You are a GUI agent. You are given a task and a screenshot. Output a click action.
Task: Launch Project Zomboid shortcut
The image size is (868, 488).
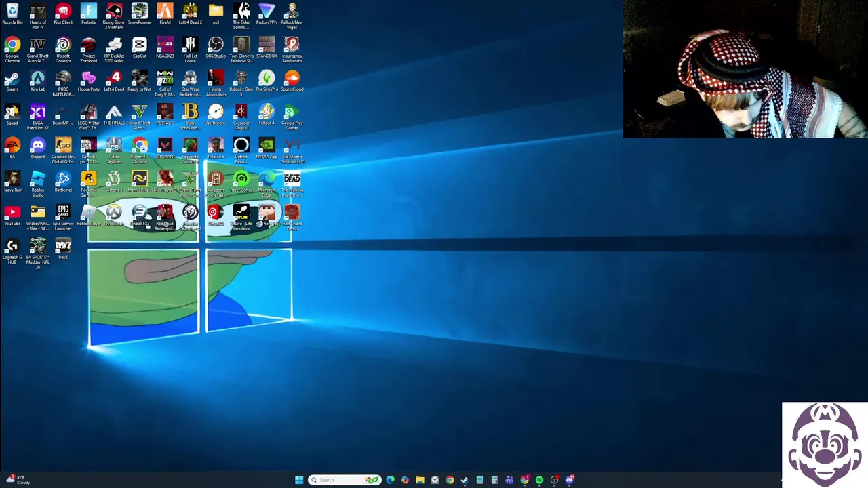[89, 50]
